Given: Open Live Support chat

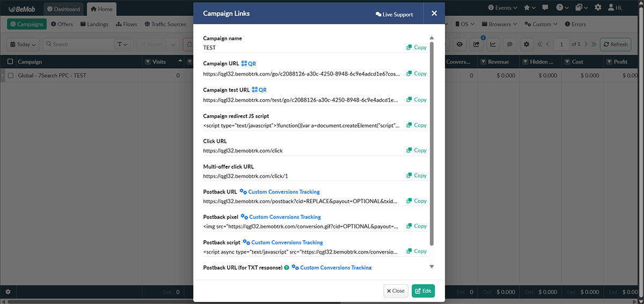Looking at the screenshot, I should click(394, 14).
